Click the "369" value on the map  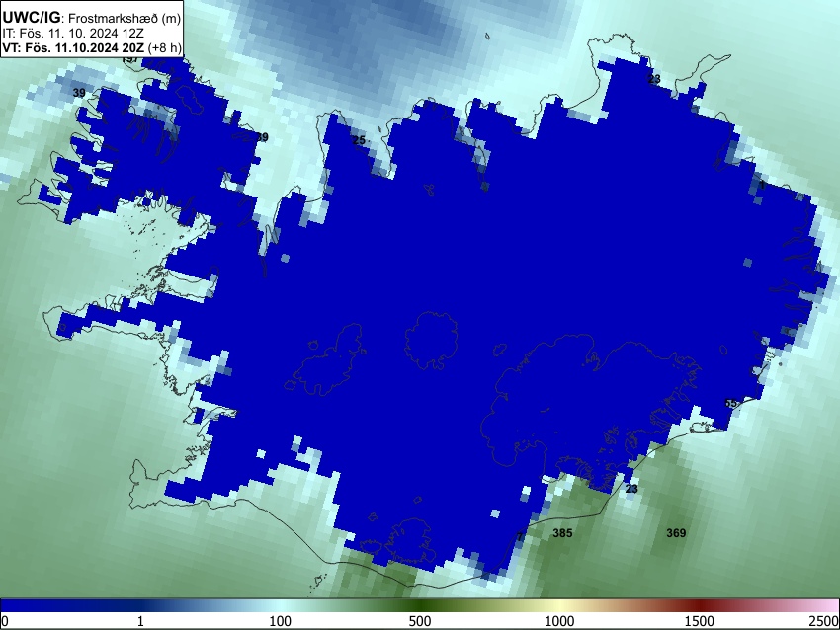point(676,532)
